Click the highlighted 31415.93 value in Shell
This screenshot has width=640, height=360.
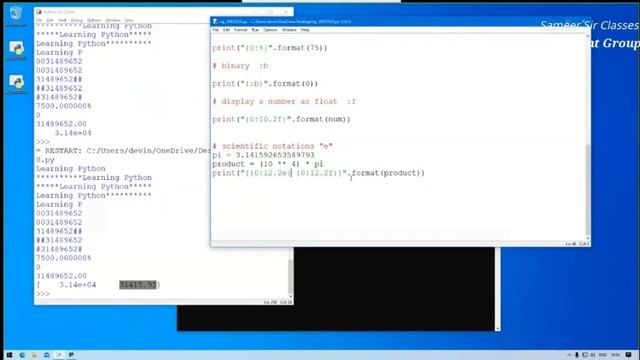point(138,284)
